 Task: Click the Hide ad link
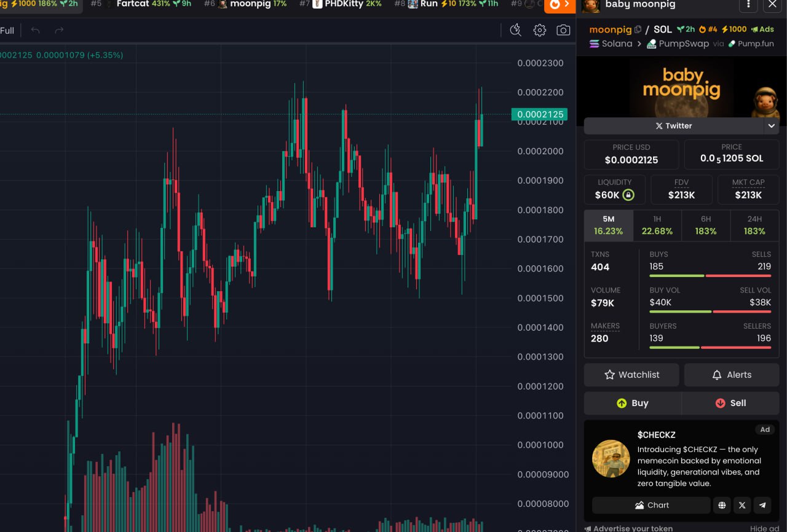[x=764, y=528]
